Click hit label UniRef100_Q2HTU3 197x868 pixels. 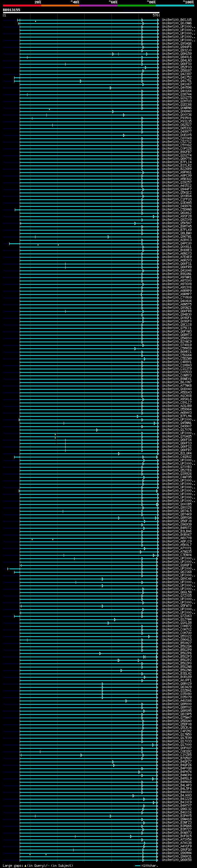pyautogui.click(x=177, y=101)
